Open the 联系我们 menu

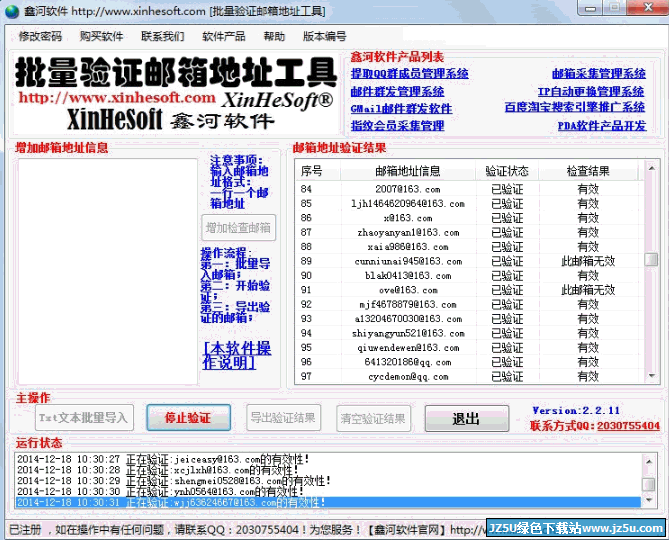click(x=163, y=36)
